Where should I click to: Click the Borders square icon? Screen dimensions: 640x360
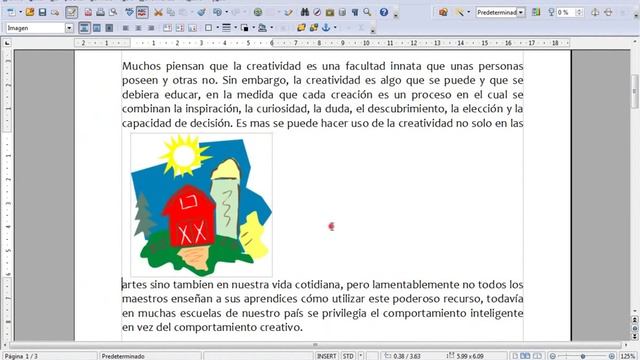point(209,28)
